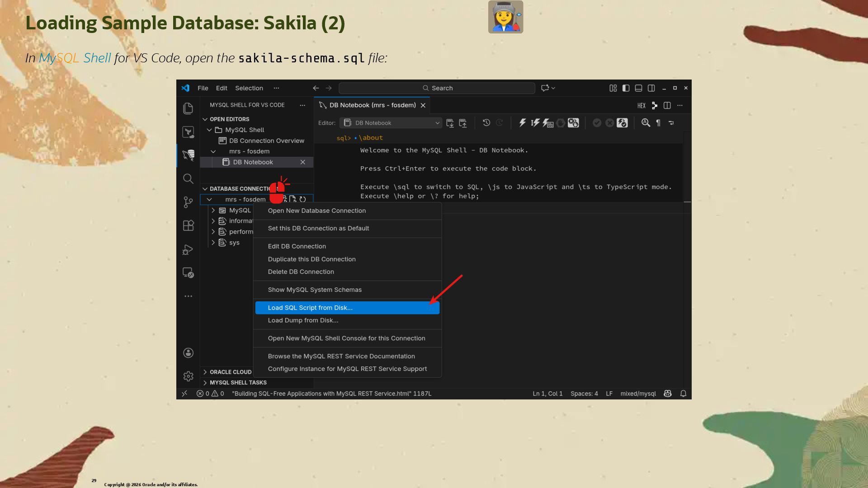
Task: Click mixed/mysql language mode in status bar
Action: click(x=637, y=394)
